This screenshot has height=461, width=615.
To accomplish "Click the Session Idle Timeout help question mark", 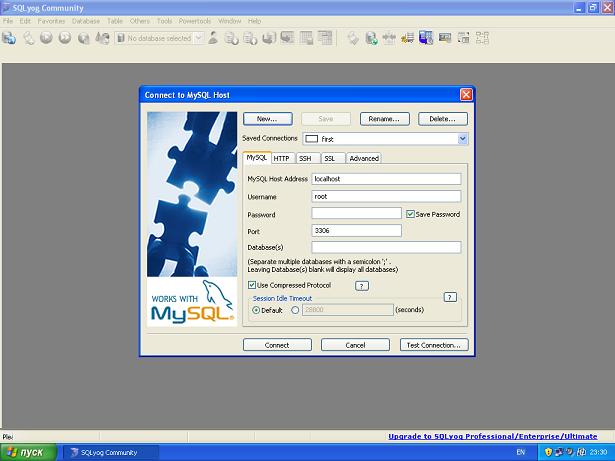I will pos(450,297).
